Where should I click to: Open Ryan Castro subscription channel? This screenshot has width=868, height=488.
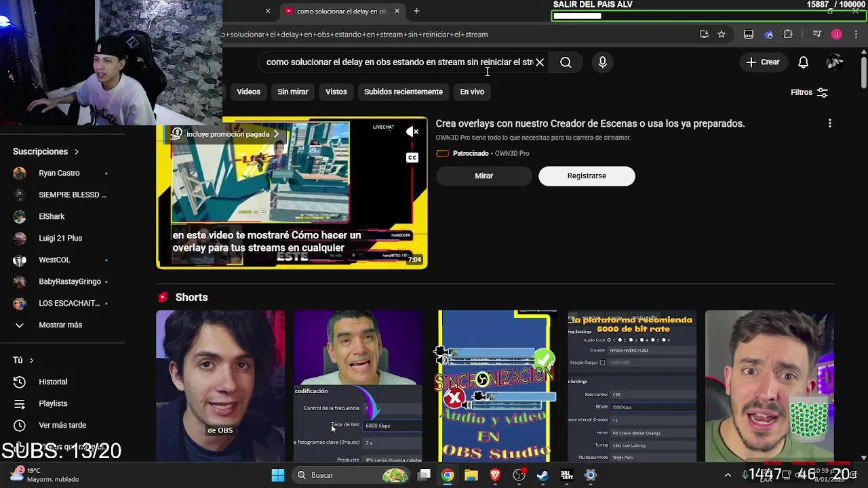[x=60, y=174]
